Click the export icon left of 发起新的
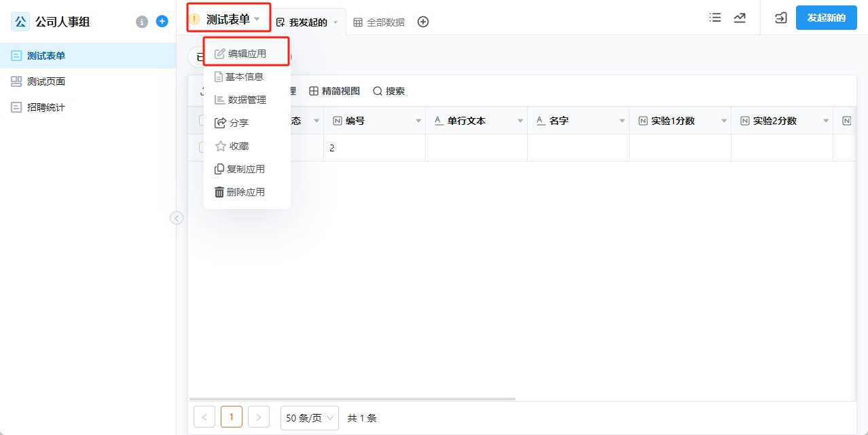 [x=780, y=18]
